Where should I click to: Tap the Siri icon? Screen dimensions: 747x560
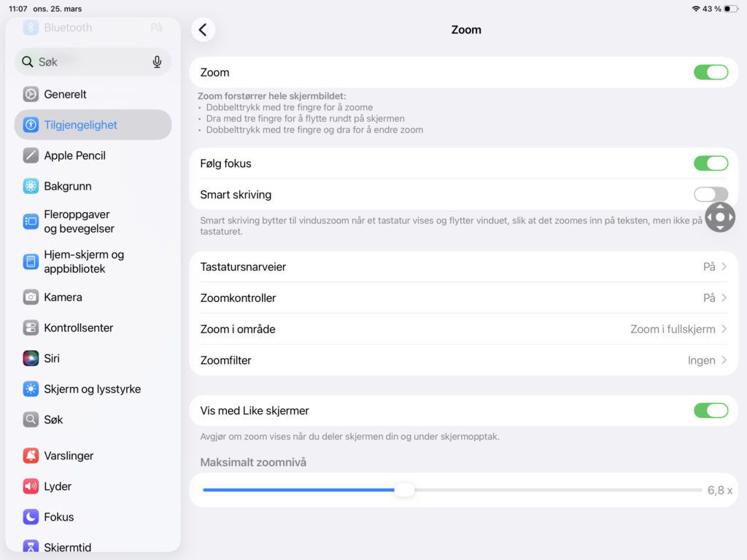coord(31,358)
